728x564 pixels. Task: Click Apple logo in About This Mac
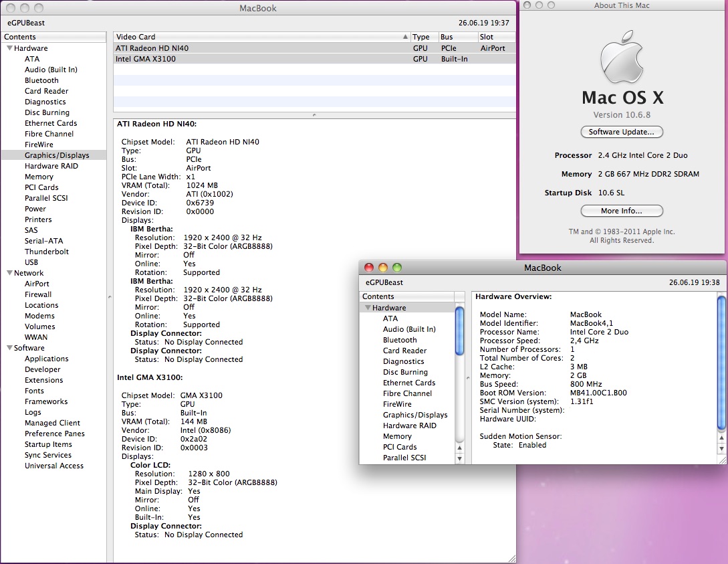(622, 58)
